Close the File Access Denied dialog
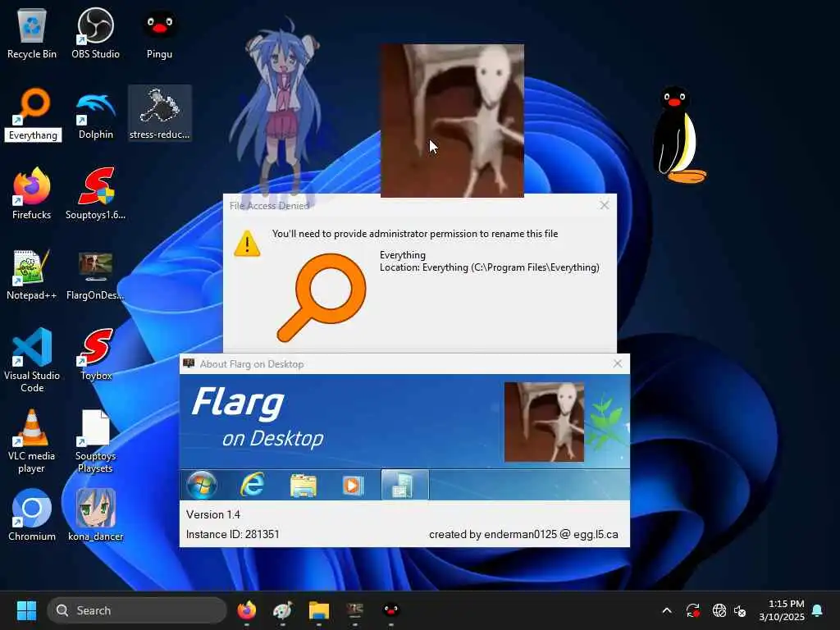 [605, 205]
